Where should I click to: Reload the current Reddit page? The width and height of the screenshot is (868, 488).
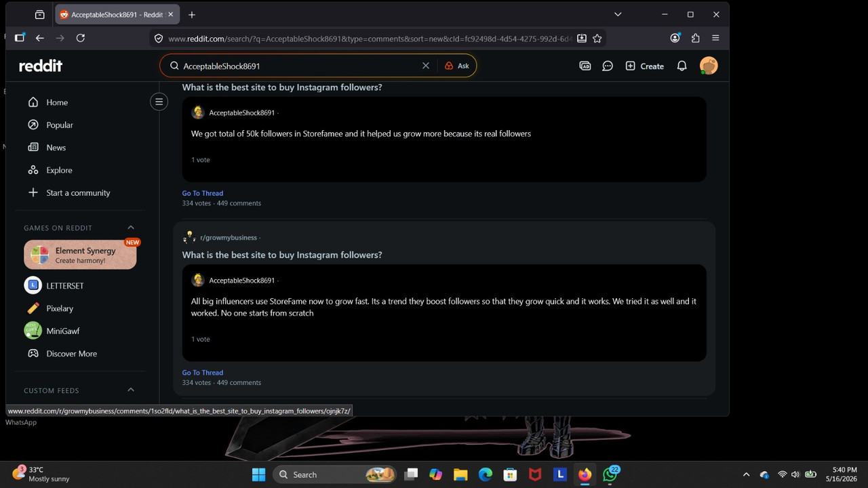click(80, 38)
